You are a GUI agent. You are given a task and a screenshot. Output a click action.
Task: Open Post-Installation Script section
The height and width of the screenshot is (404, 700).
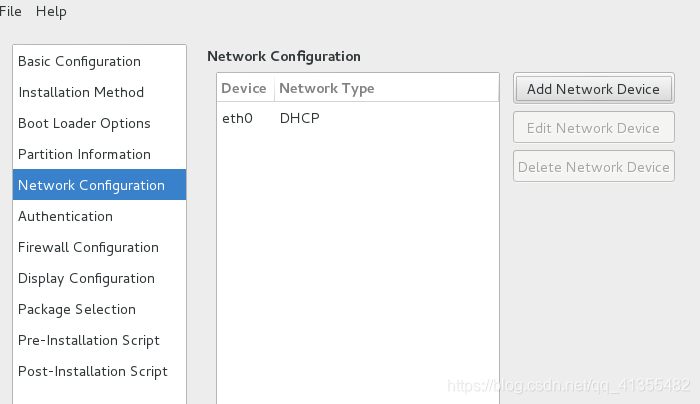point(100,371)
